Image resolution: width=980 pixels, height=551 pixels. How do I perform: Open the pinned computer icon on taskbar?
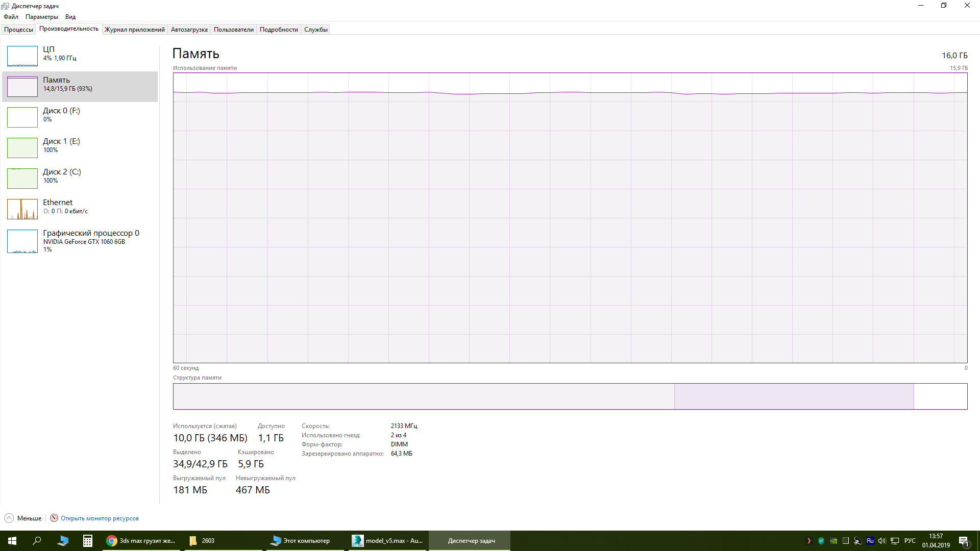click(x=63, y=541)
